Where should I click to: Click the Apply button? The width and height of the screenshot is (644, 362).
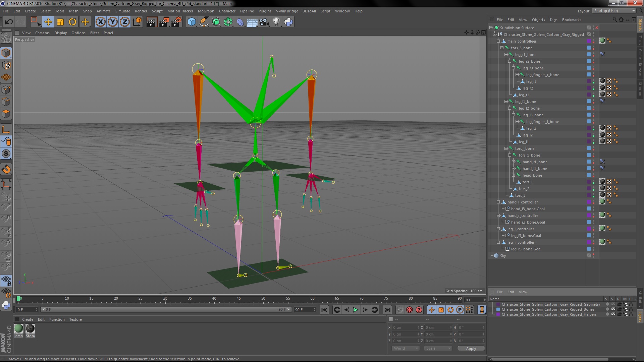click(x=471, y=349)
